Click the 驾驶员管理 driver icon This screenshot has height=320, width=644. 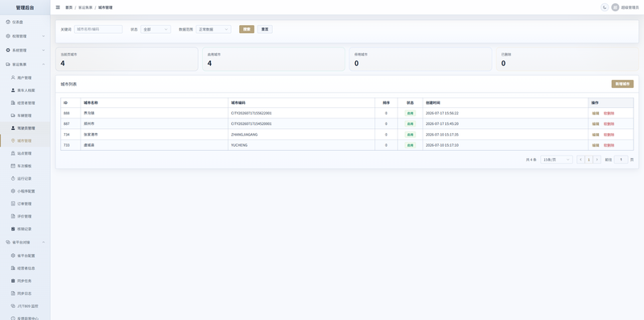13,128
